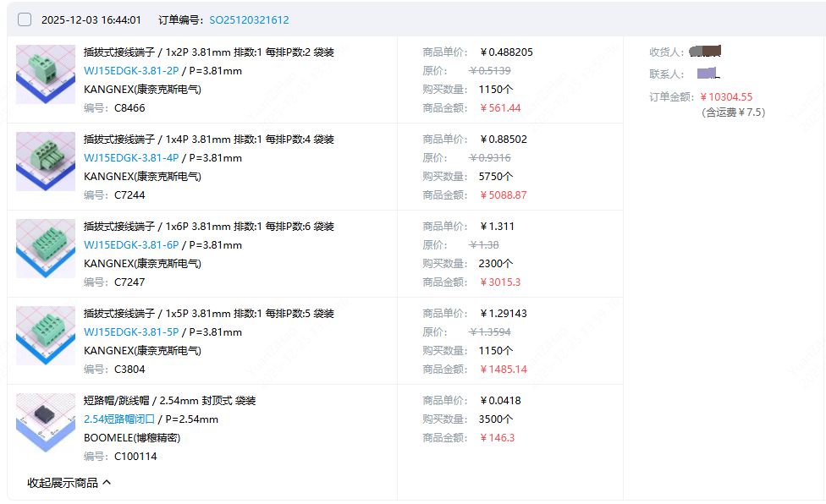The height and width of the screenshot is (504, 826).
Task: Open the 2.54短路帽闭口 product link
Action: pos(119,419)
